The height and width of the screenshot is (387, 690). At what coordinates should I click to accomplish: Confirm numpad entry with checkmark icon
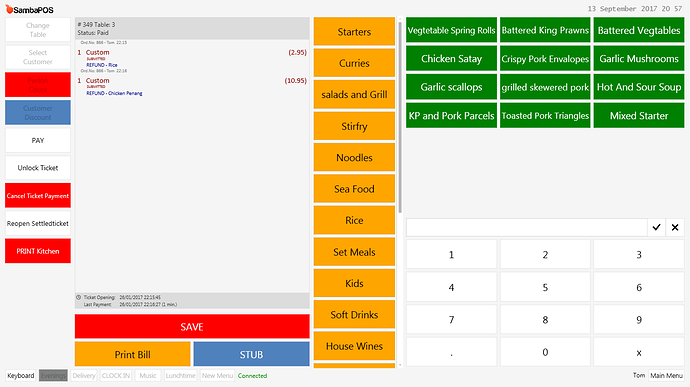tap(657, 228)
